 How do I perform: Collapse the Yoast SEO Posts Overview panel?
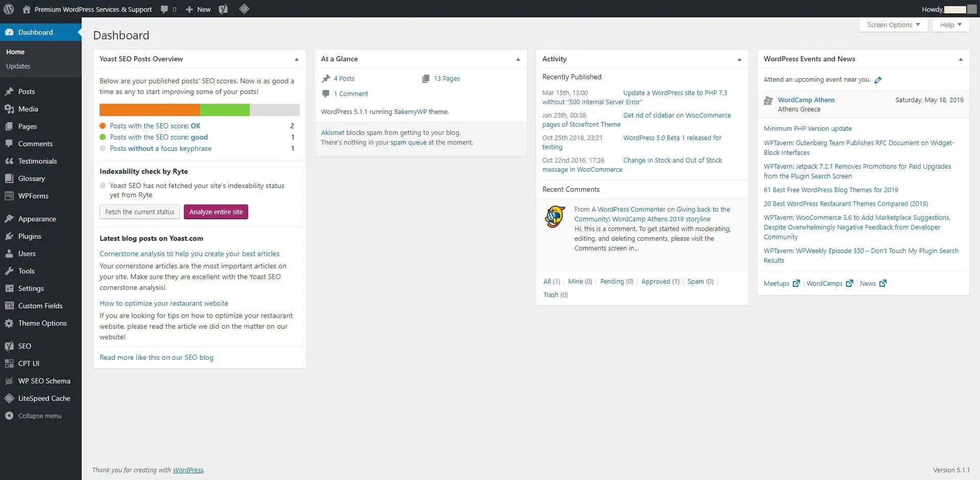[296, 59]
